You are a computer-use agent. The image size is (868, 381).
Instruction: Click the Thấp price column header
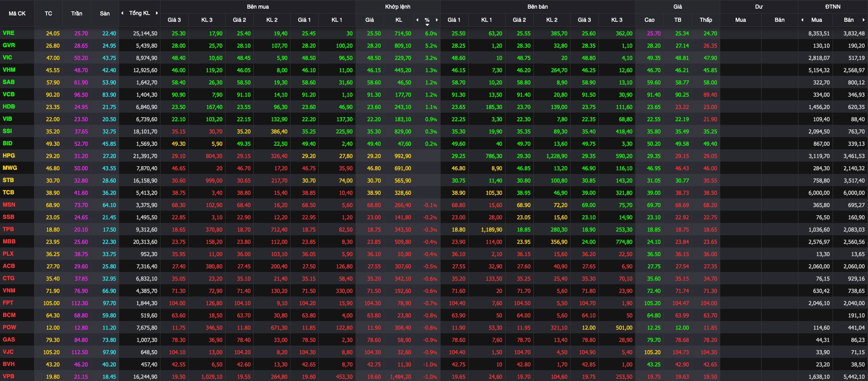pyautogui.click(x=706, y=20)
